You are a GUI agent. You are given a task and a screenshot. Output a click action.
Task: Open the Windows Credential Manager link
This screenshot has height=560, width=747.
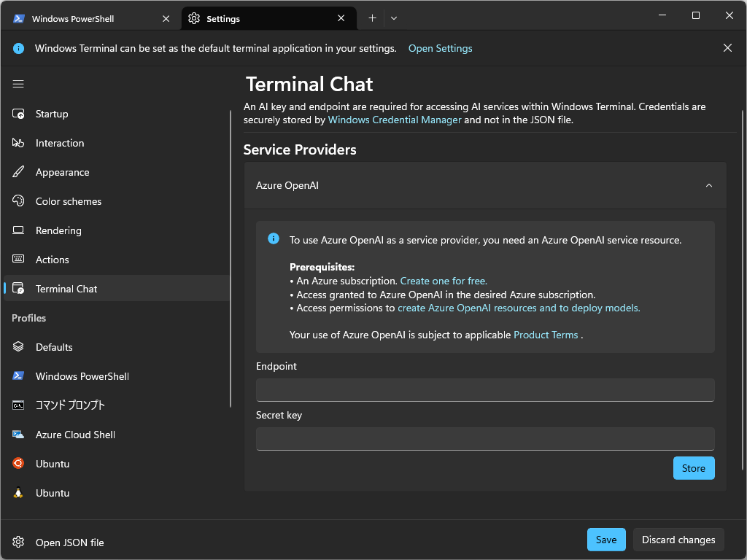pyautogui.click(x=395, y=120)
